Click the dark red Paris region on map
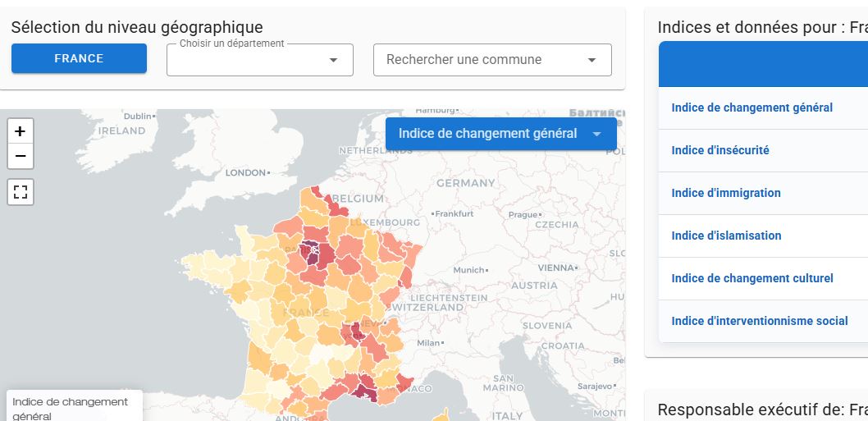This screenshot has height=421, width=868. click(311, 251)
